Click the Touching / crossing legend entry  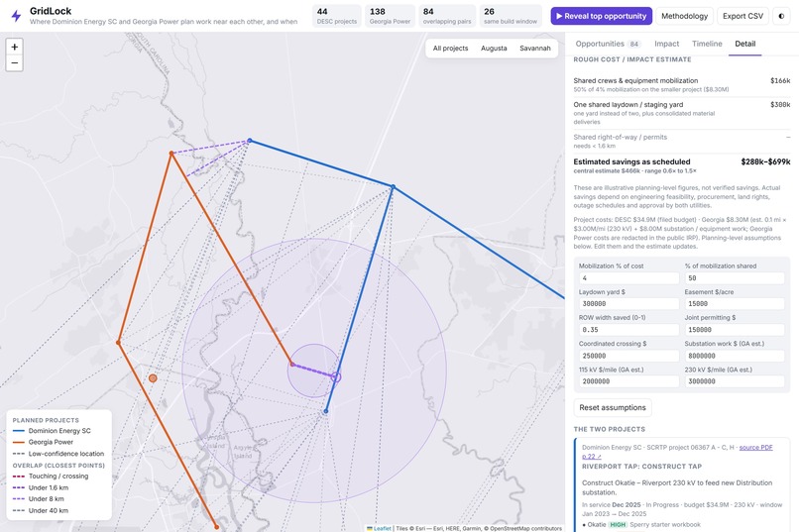point(51,476)
